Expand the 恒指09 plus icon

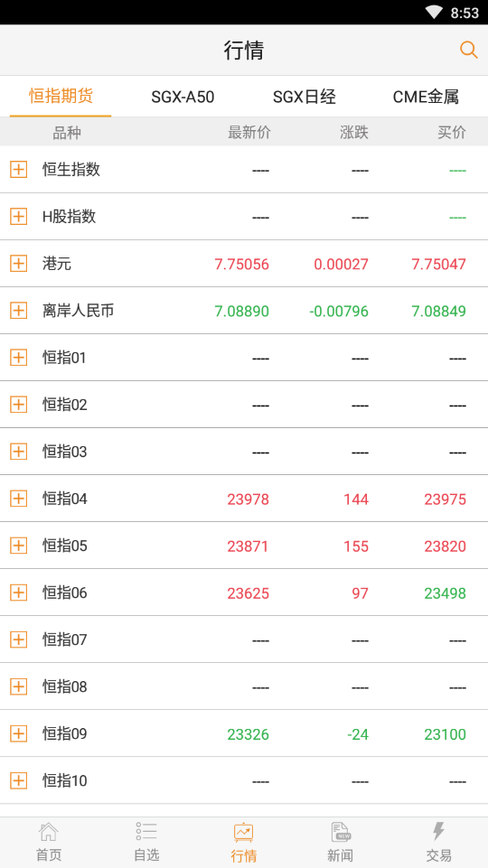pyautogui.click(x=18, y=734)
